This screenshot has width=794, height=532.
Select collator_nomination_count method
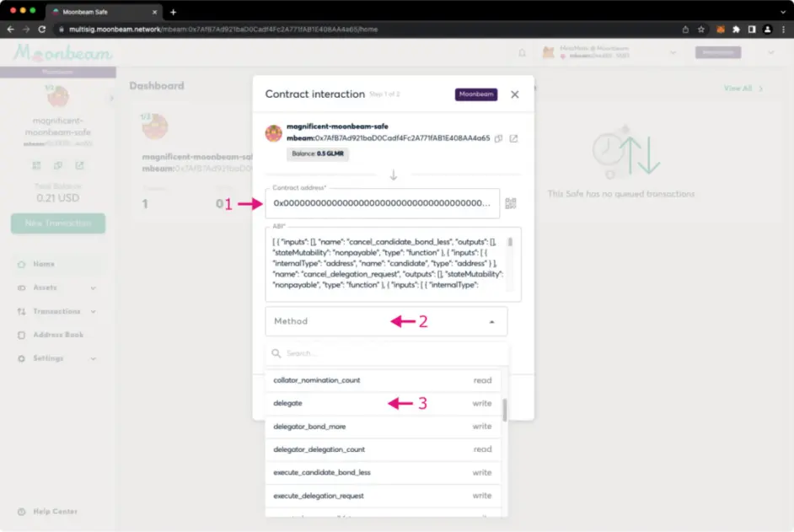pyautogui.click(x=383, y=380)
